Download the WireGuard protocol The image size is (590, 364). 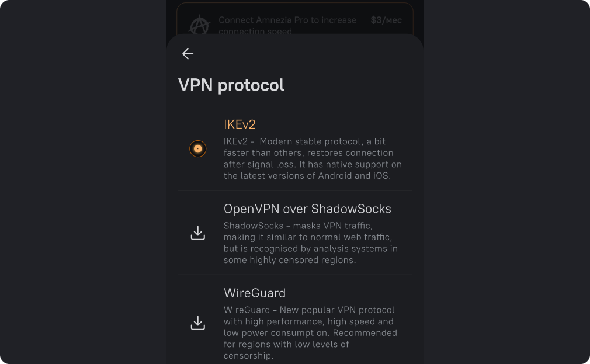(x=198, y=323)
